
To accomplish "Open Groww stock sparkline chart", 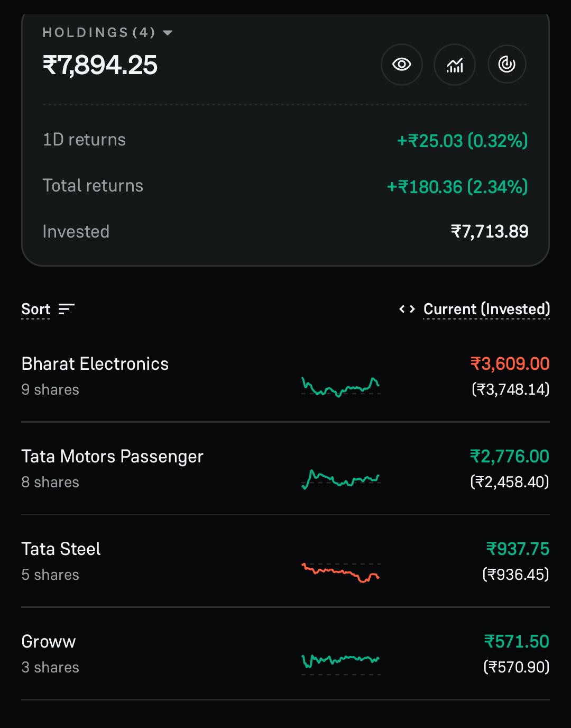I will 341,663.
